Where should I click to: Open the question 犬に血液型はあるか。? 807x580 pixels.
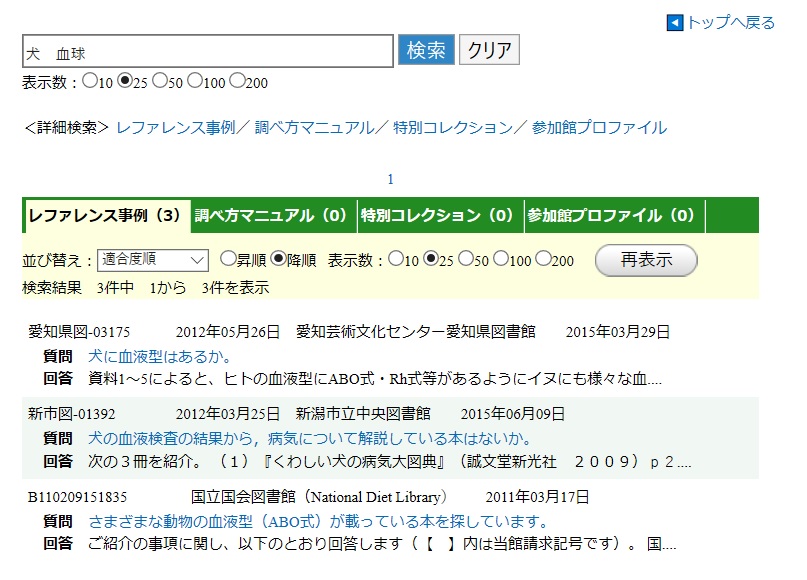[160, 356]
